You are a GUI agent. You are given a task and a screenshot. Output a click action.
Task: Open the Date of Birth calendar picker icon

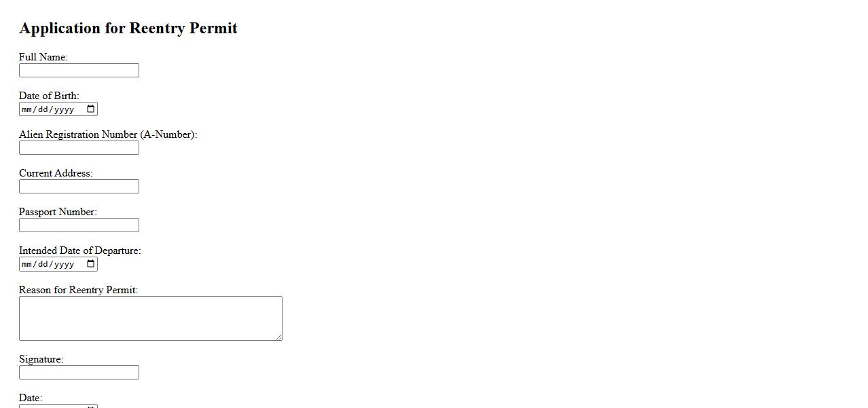[x=90, y=109]
